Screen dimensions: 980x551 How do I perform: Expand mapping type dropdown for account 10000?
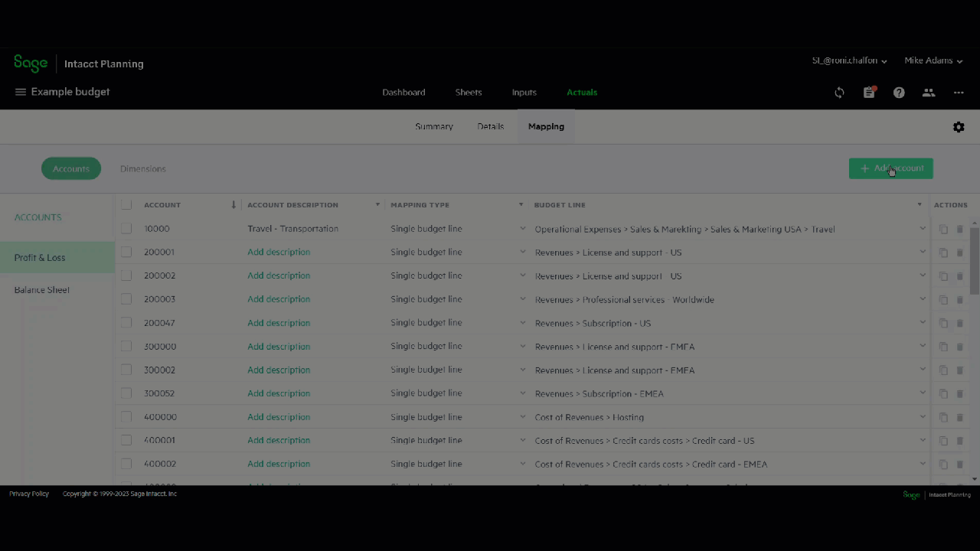click(523, 229)
